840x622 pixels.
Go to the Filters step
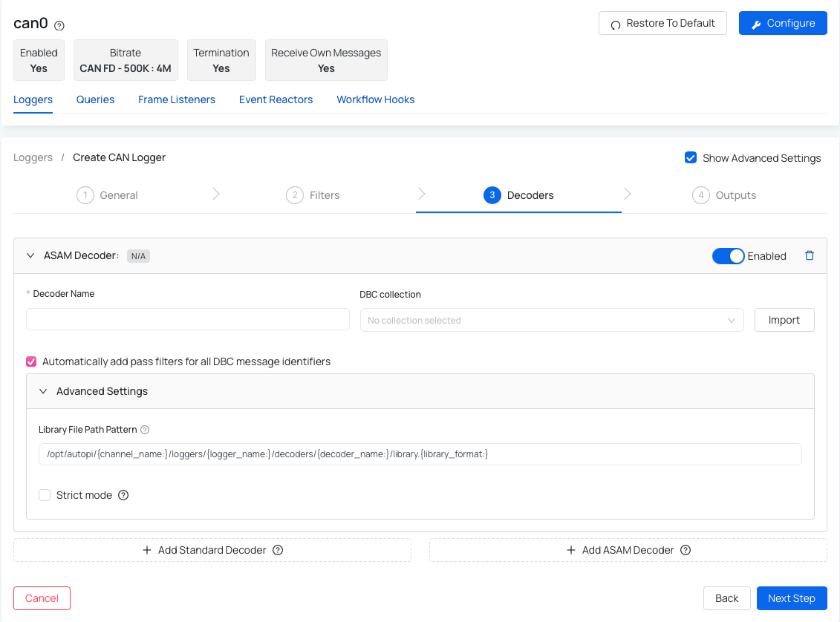pos(313,195)
